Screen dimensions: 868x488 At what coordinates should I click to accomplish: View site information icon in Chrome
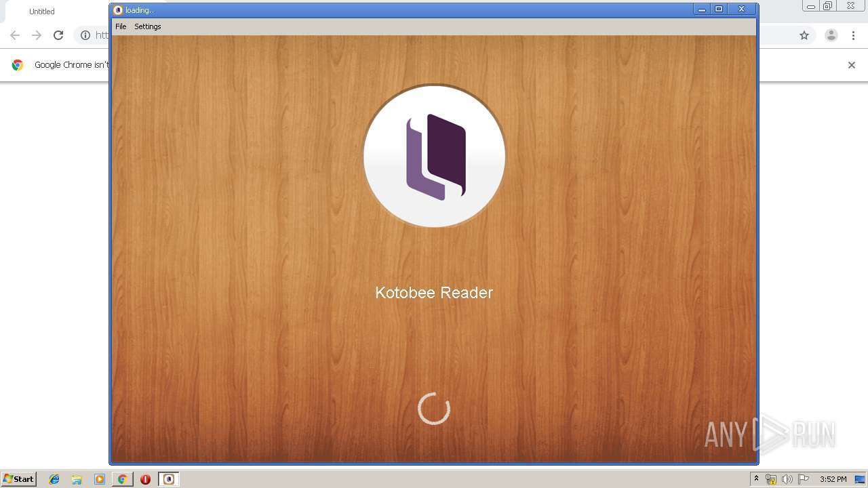click(85, 35)
